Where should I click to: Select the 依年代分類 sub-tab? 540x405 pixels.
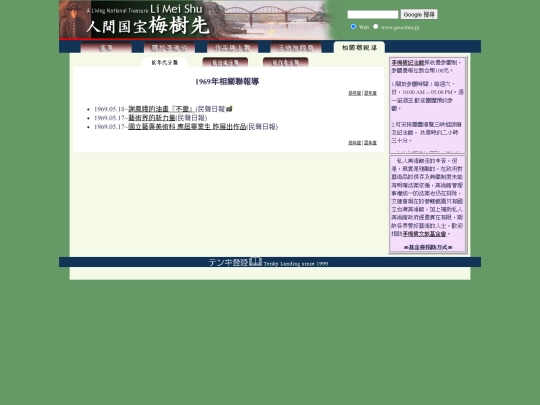pos(165,62)
